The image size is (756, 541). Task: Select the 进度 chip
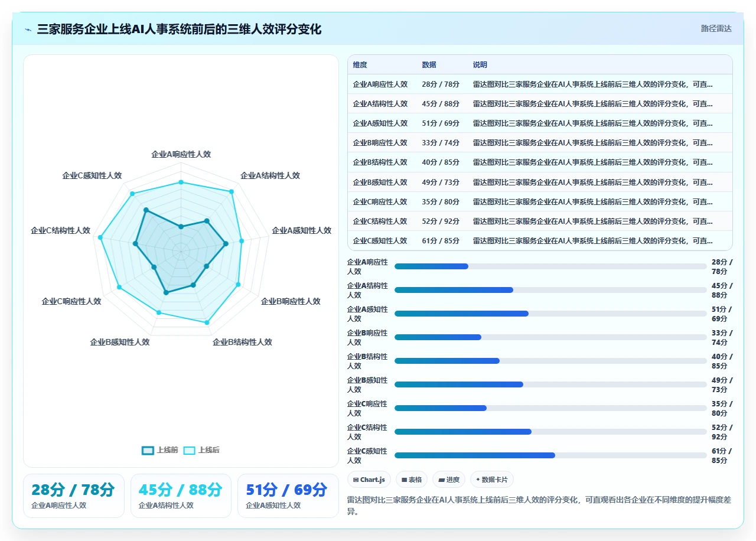449,480
